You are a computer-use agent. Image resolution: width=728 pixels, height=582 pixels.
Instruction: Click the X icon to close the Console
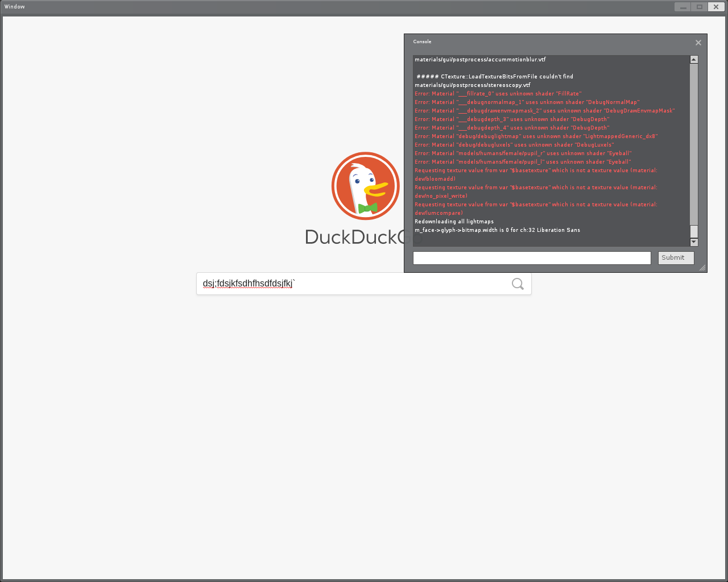698,42
